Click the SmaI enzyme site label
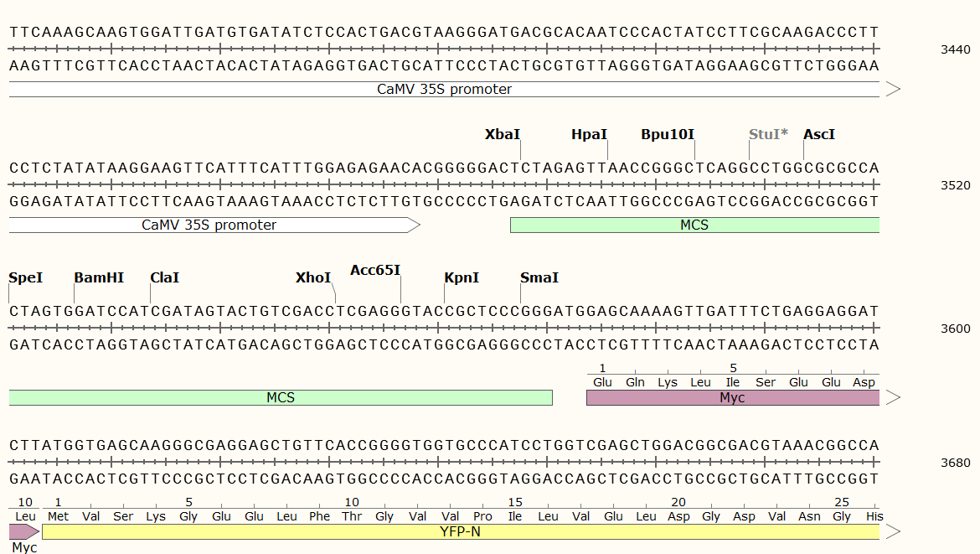 539,277
